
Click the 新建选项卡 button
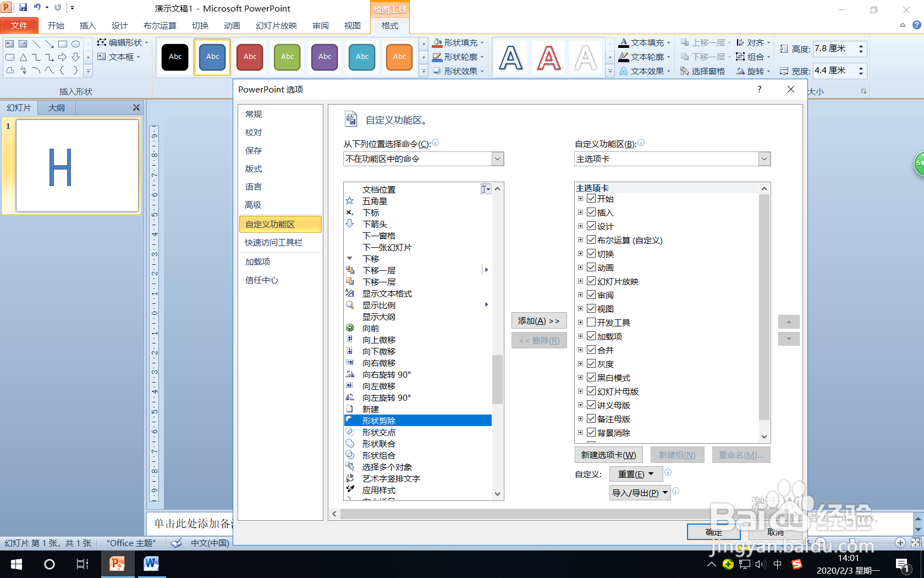[608, 455]
